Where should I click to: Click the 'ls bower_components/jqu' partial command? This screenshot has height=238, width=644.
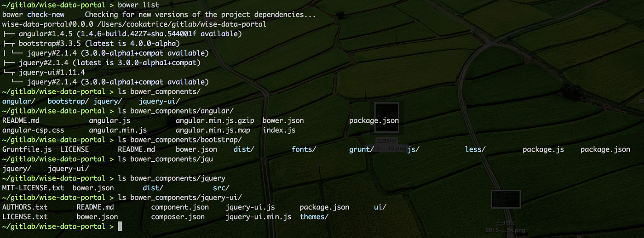point(166,159)
